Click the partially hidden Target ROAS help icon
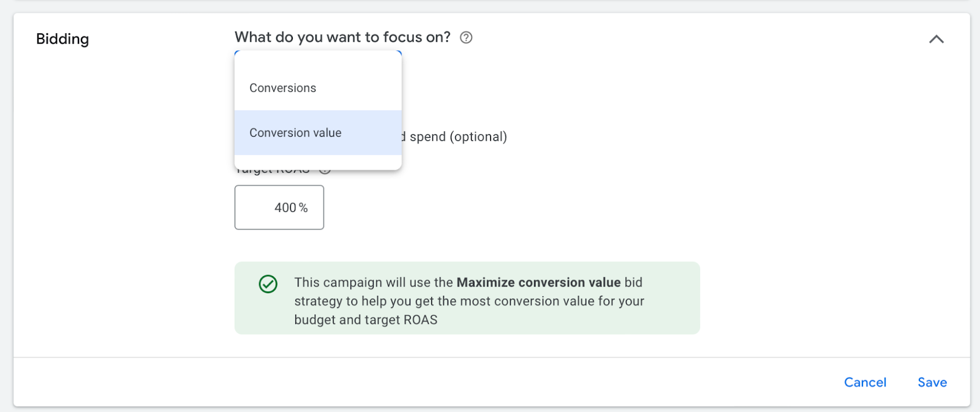980x412 pixels. click(325, 171)
